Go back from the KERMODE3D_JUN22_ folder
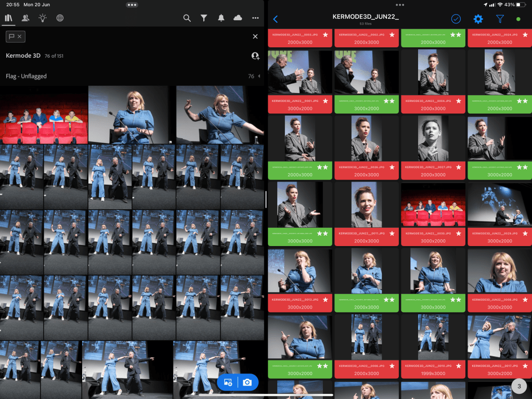This screenshot has height=399, width=532. coord(275,19)
